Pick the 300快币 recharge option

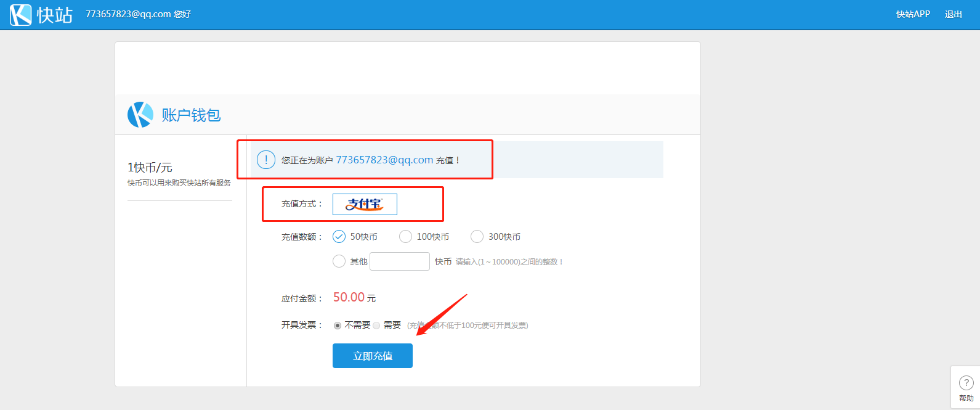click(477, 237)
